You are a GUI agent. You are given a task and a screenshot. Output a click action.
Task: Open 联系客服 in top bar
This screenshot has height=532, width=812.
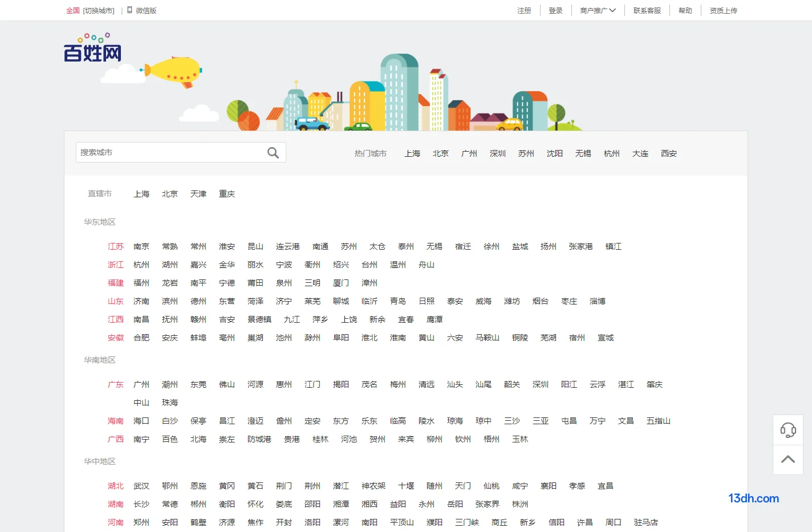pyautogui.click(x=647, y=10)
